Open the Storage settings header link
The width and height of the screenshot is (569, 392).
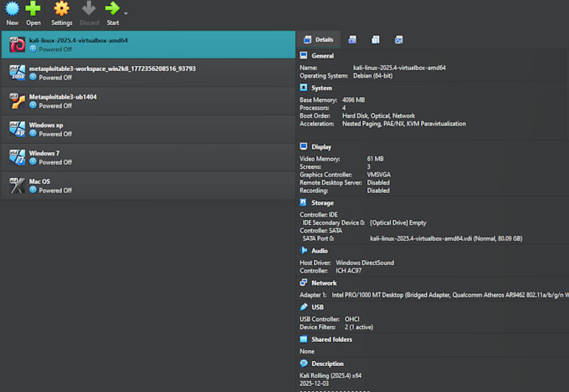[322, 203]
